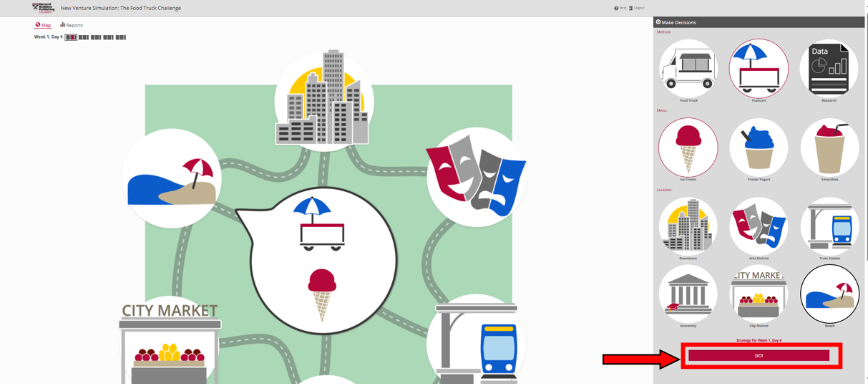Select Train Station location in decisions panel
This screenshot has width=868, height=386.
829,226
